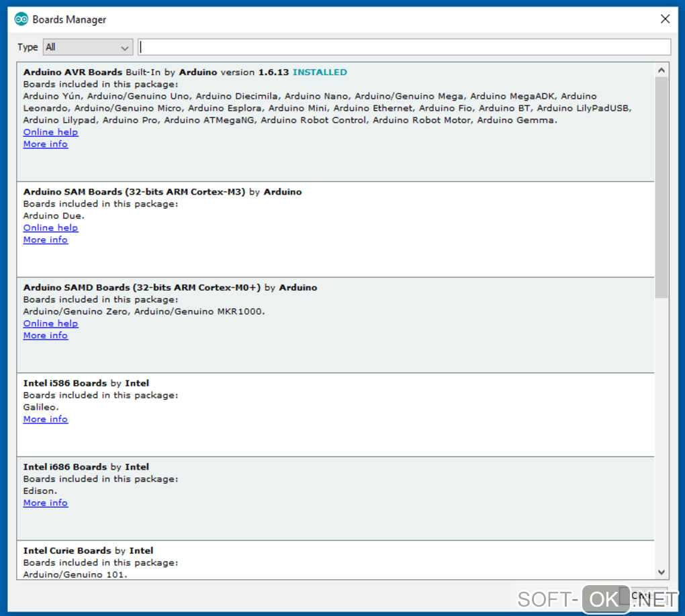Select the Arduino SAM Boards package title
The width and height of the screenshot is (685, 616).
point(134,192)
